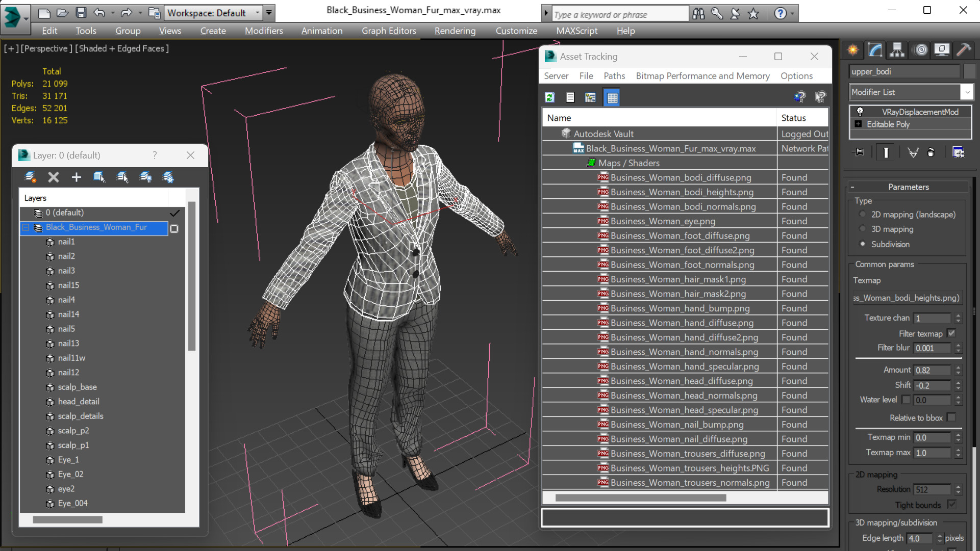Viewport: 980px width, 551px height.
Task: Open the Help question mark icon
Action: (780, 13)
